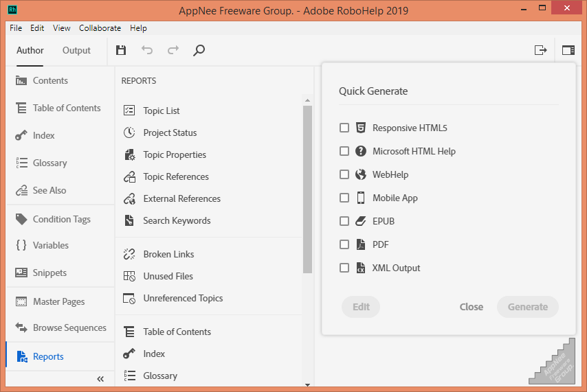Toggle the right panel layout icon
The image size is (587, 392).
(568, 50)
